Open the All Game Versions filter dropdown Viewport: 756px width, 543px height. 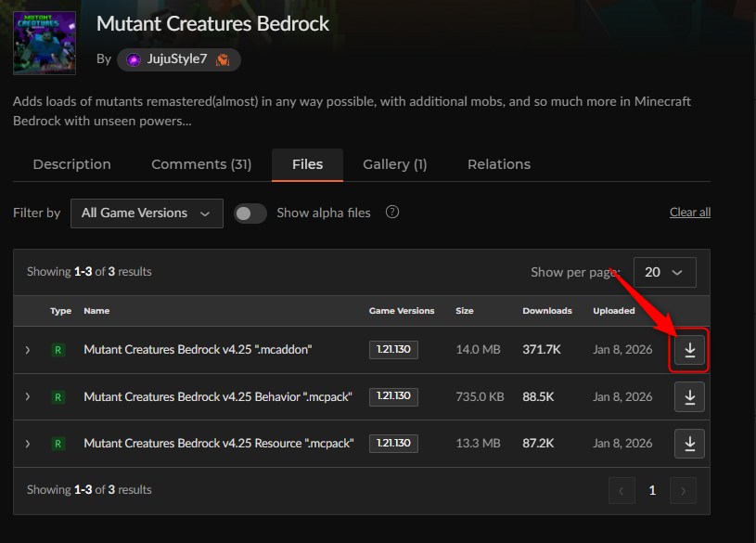coord(147,213)
